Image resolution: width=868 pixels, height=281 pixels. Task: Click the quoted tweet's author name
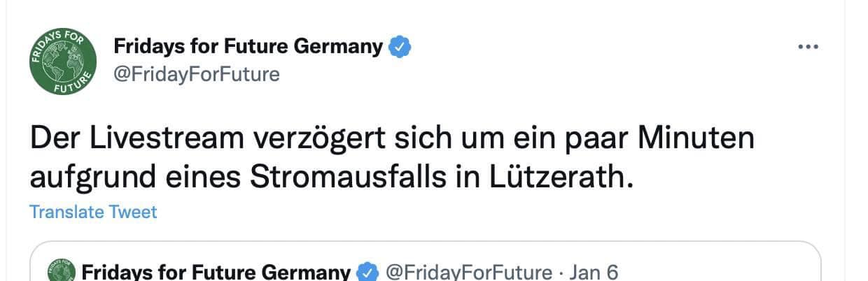[x=216, y=272]
